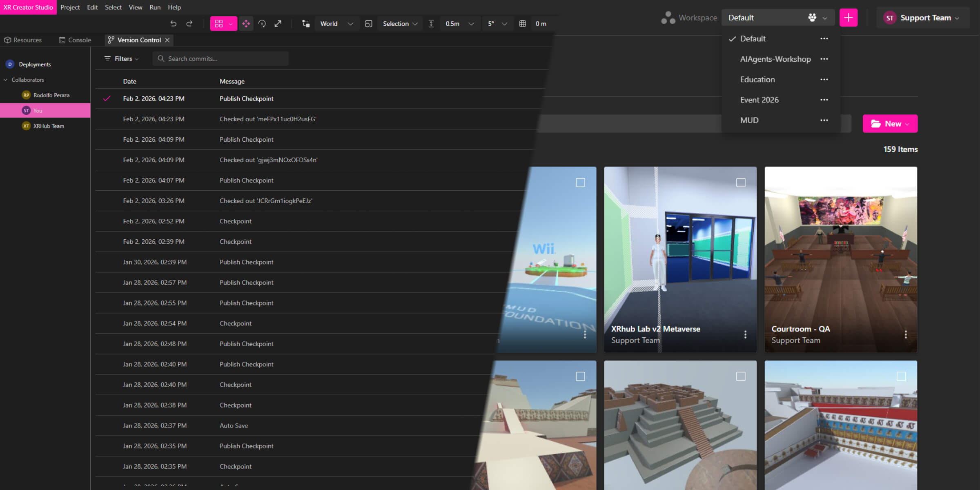980x490 pixels.
Task: Expand the 0.5m snap distance dropdown
Action: 460,24
